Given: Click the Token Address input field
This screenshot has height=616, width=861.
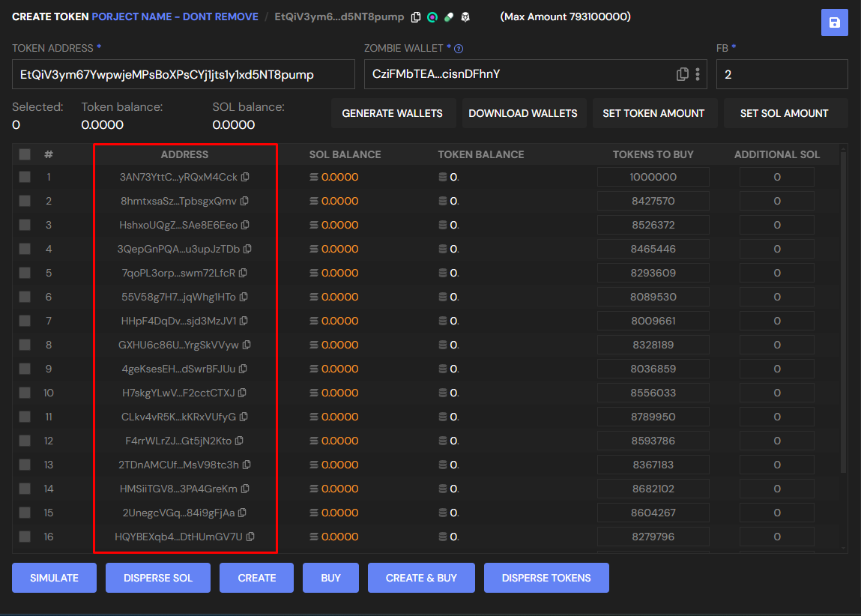Looking at the screenshot, I should point(183,75).
